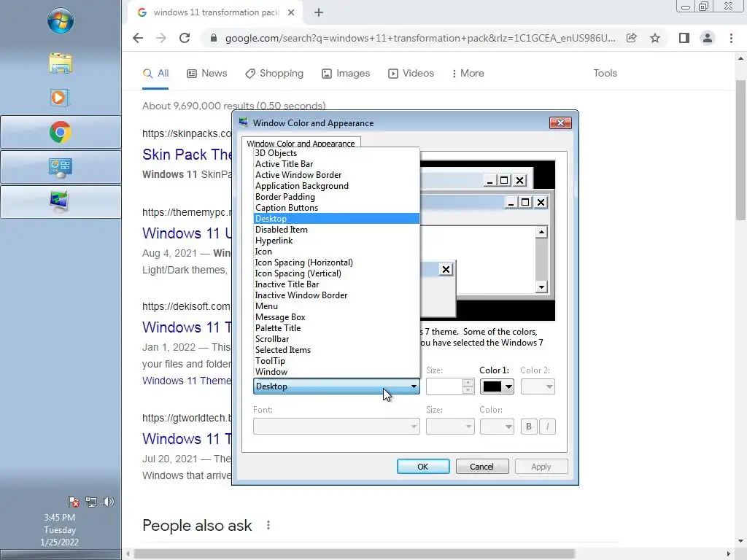Switch to the Images search tab
Viewport: 747px width, 560px height.
pos(346,74)
